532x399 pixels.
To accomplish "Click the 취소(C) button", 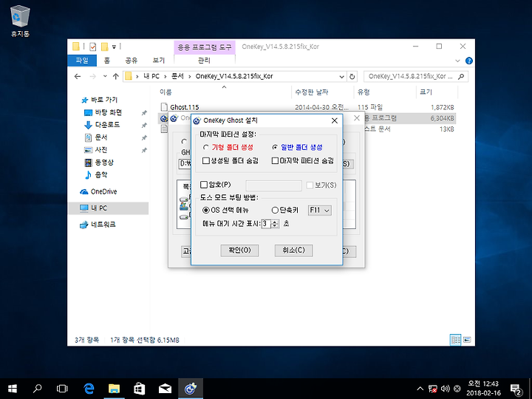I will (x=293, y=250).
